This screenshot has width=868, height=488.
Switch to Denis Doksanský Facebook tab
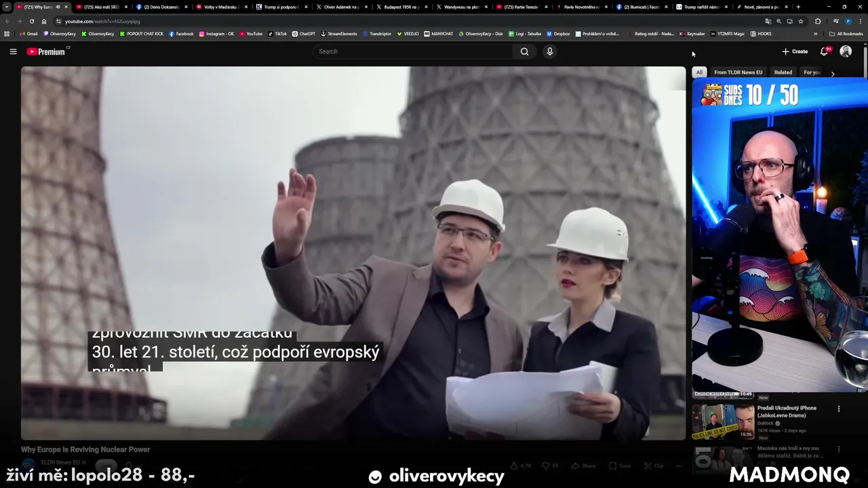[x=161, y=7]
